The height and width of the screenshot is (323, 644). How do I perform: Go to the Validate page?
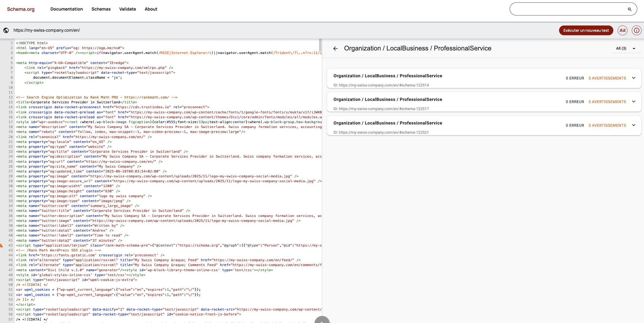(128, 9)
